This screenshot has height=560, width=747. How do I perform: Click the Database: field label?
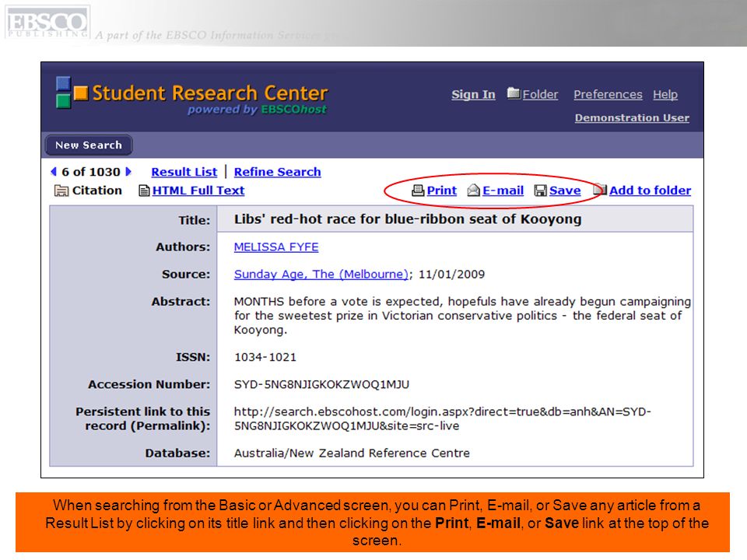point(177,453)
